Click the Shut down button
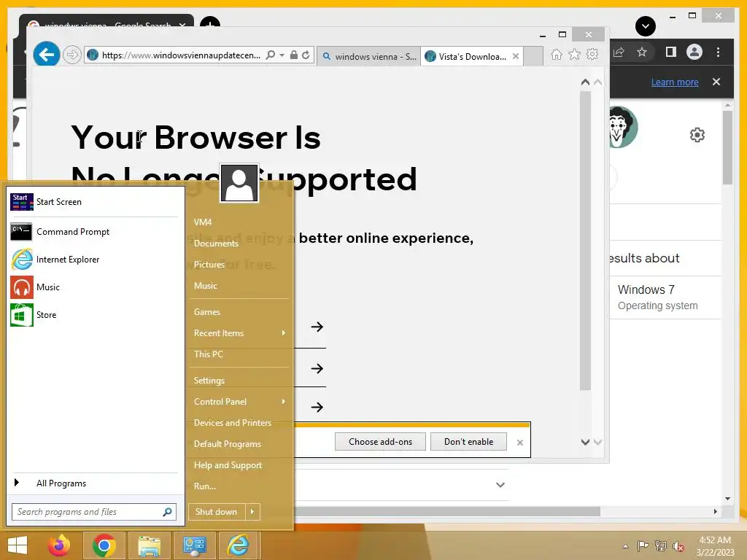 (217, 512)
